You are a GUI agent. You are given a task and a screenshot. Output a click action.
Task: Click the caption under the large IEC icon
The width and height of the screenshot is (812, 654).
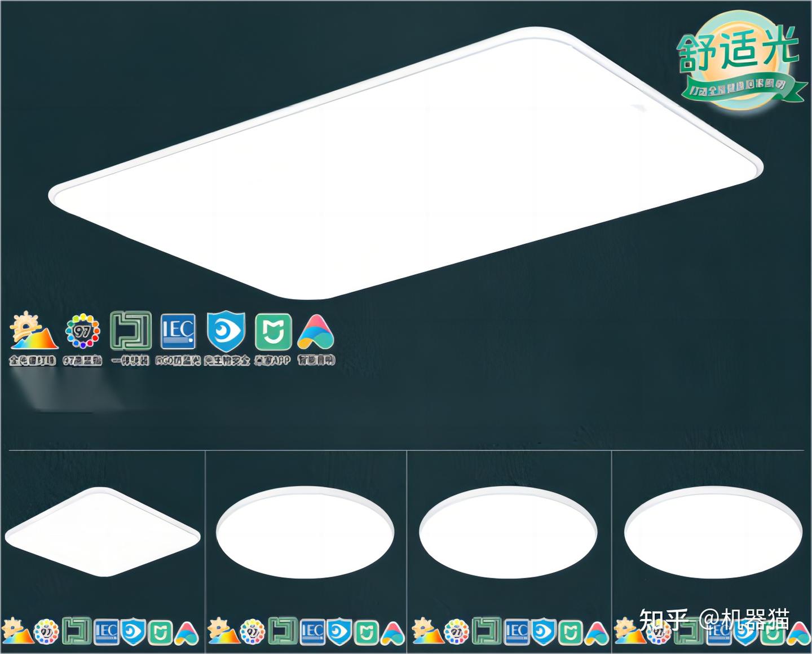pyautogui.click(x=178, y=360)
